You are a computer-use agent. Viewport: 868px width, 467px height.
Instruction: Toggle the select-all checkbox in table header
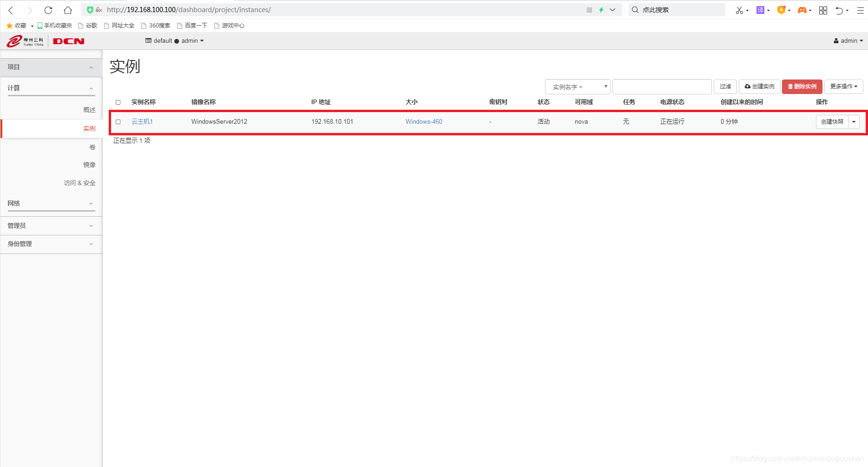(x=118, y=102)
